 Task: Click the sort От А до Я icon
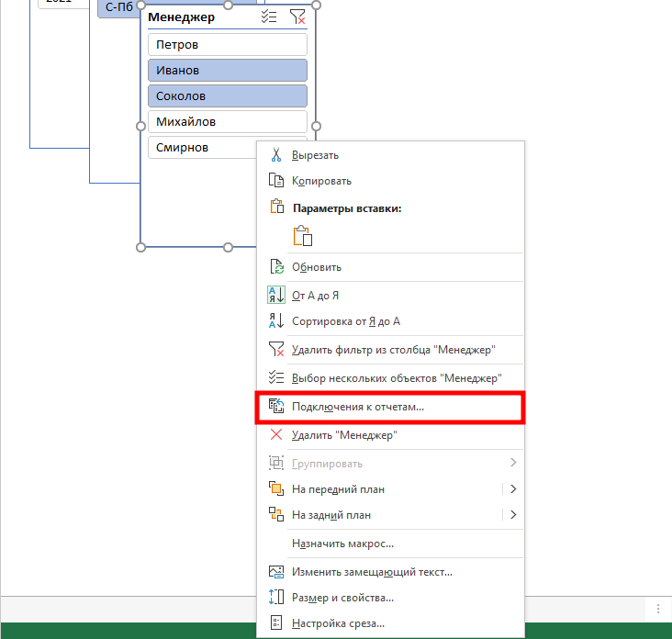pos(275,296)
